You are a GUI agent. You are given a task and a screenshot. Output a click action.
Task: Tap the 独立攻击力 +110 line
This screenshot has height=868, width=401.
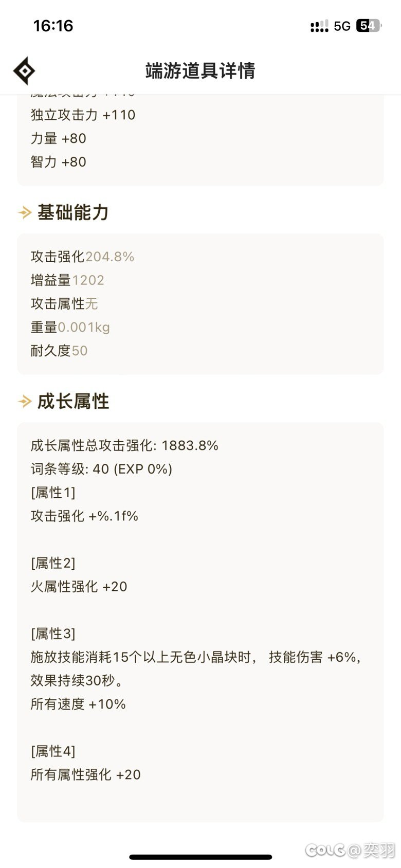(x=83, y=115)
